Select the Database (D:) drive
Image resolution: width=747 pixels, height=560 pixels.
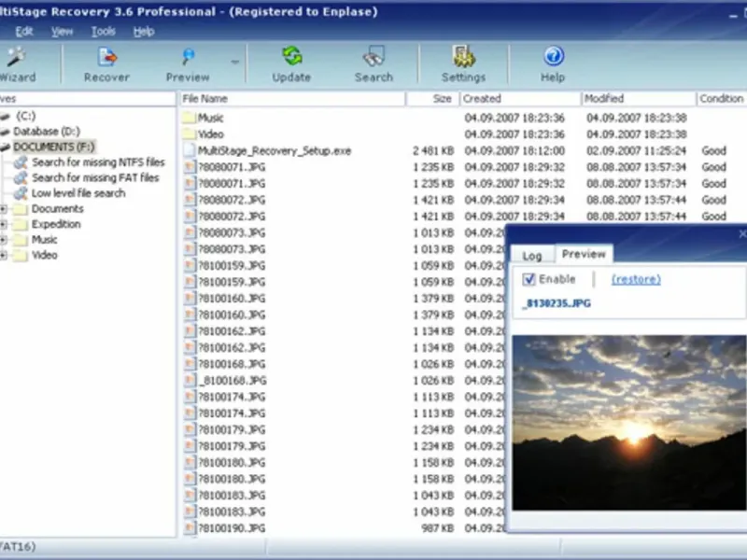47,132
